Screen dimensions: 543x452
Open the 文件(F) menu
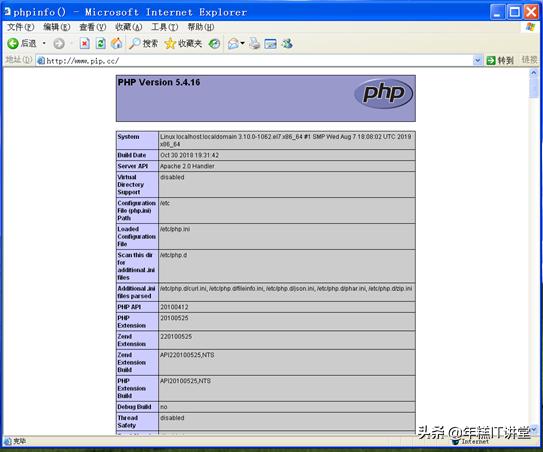(x=20, y=27)
